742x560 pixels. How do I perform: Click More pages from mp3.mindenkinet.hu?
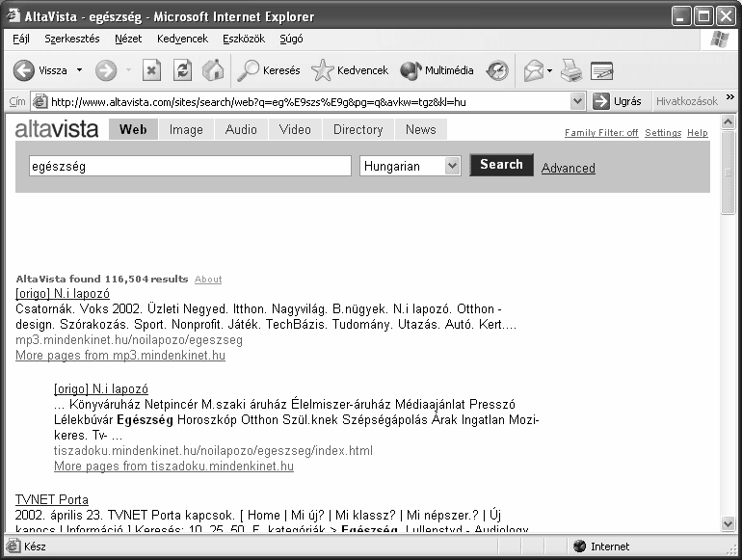pos(120,355)
